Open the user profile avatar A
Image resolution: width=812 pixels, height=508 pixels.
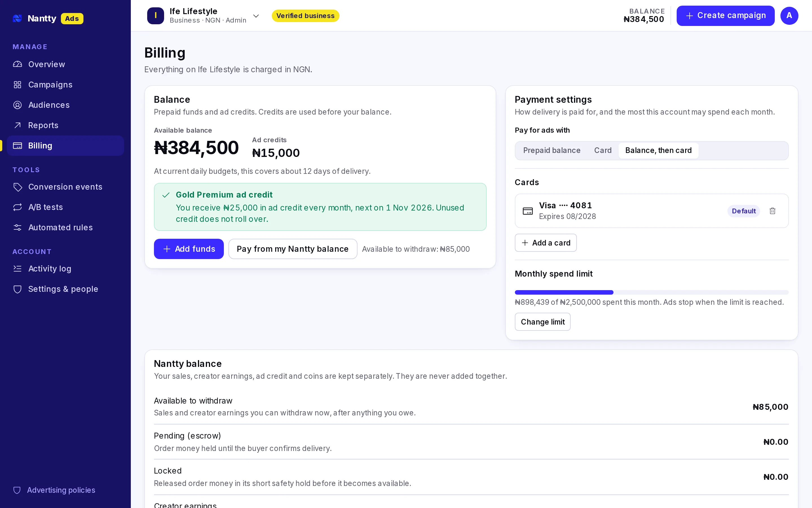(x=789, y=16)
